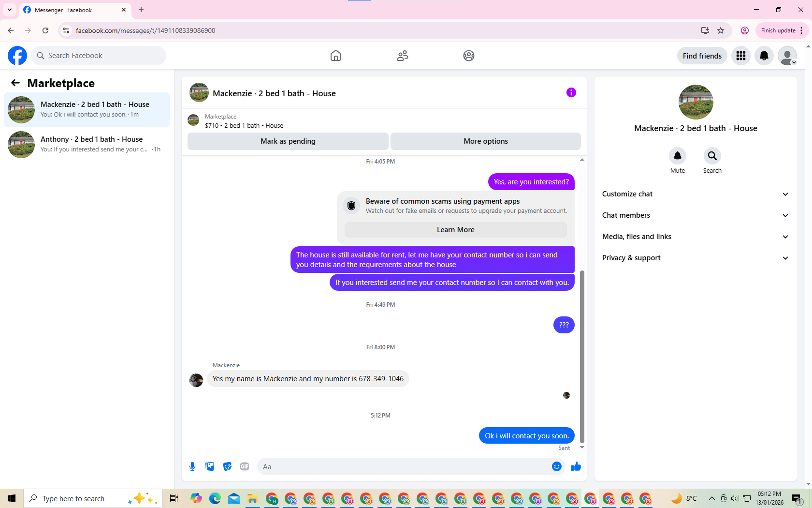Expand Privacy & support section
Image resolution: width=812 pixels, height=508 pixels.
[x=696, y=258]
